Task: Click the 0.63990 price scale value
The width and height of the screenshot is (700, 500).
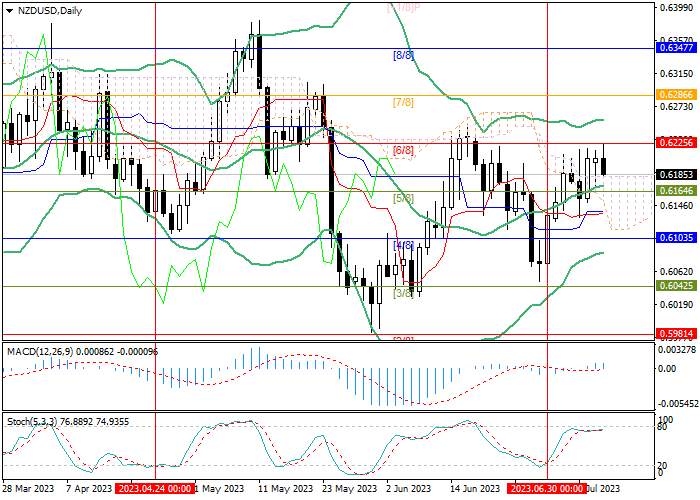Action: (x=677, y=8)
